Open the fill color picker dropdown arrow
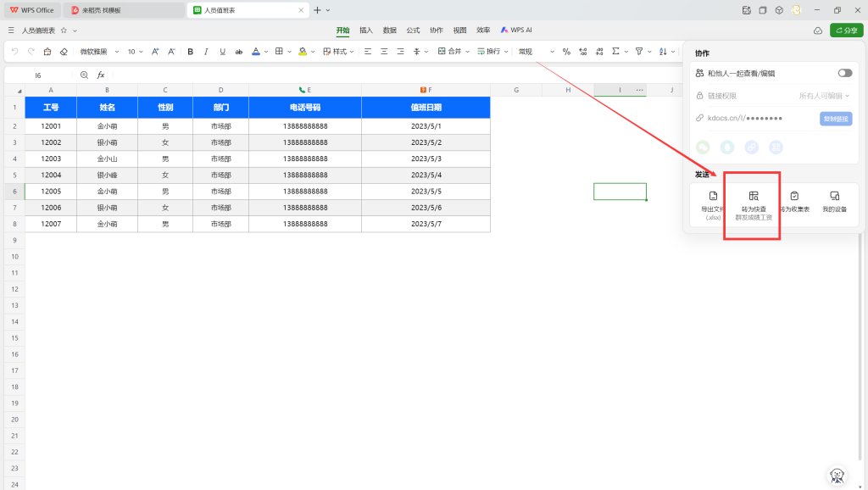Viewport: 868px width, 490px height. (x=314, y=52)
